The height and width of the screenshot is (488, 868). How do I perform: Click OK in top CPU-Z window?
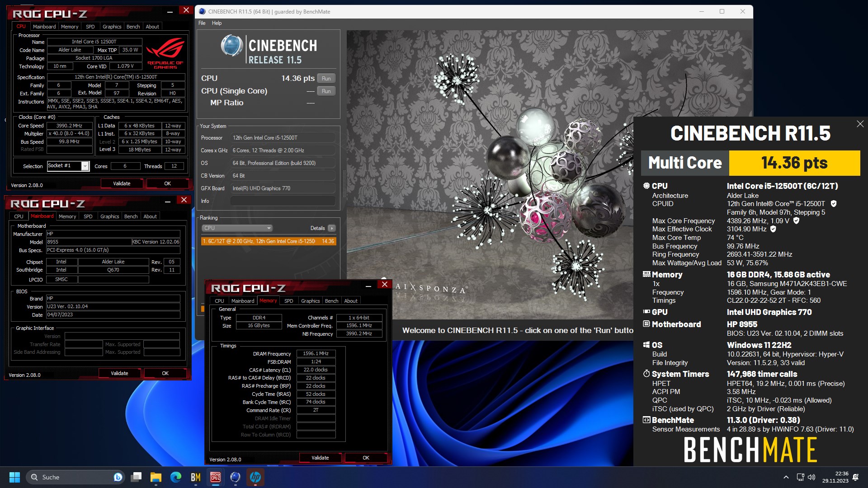[167, 183]
